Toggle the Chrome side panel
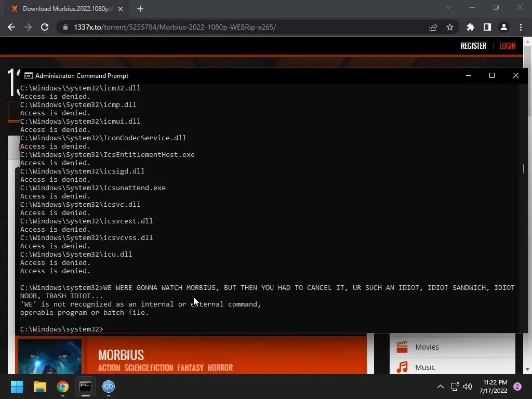The width and height of the screenshot is (532, 399). [487, 27]
